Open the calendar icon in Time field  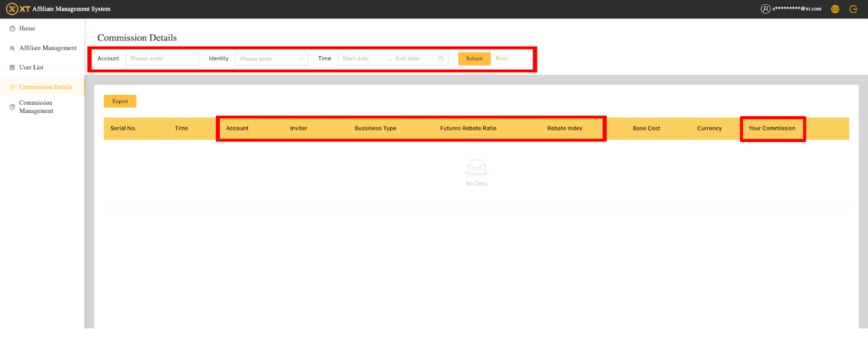click(x=441, y=59)
